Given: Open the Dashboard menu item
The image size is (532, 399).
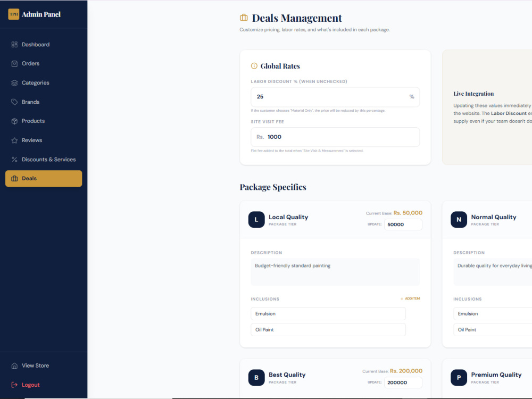Looking at the screenshot, I should [x=44, y=45].
